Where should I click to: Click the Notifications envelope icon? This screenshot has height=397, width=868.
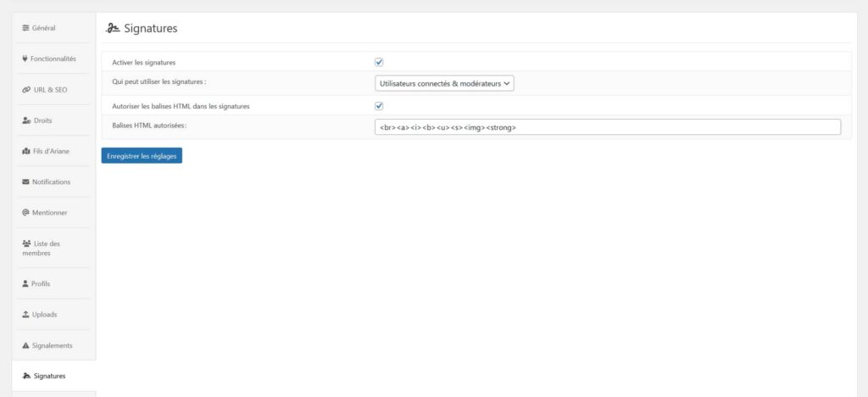click(x=25, y=182)
